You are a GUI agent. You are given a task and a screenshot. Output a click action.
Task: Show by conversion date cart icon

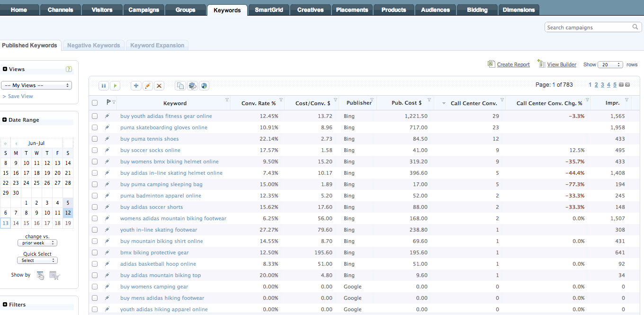(x=54, y=275)
